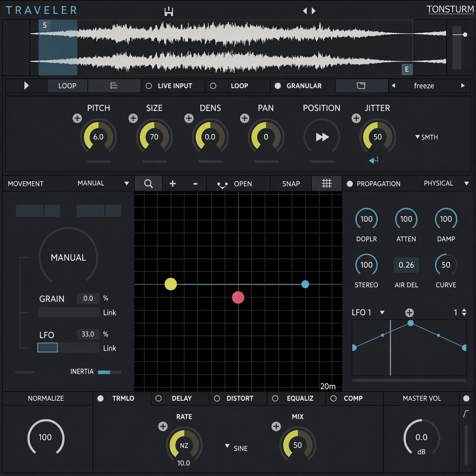Click the limiter curve icon near master
The height and width of the screenshot is (476, 476).
point(466,413)
